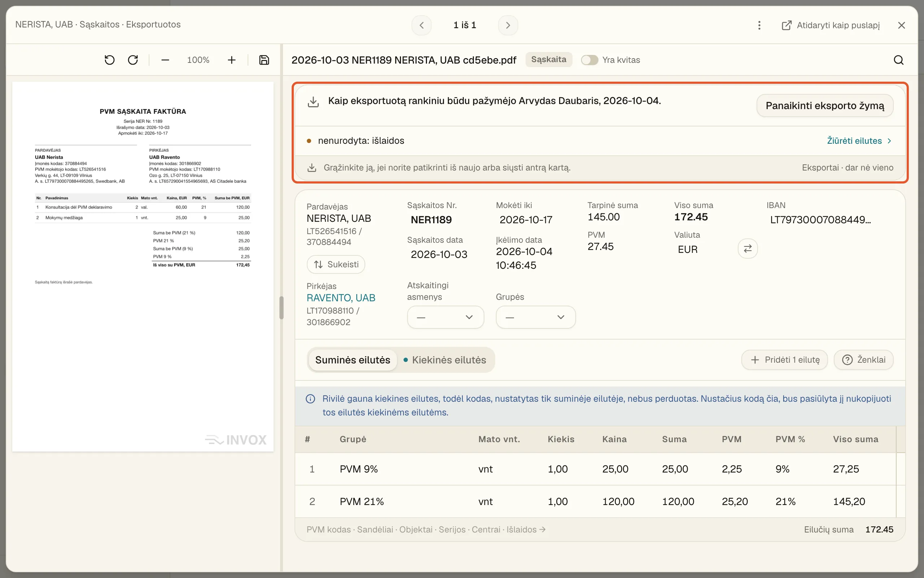924x578 pixels.
Task: Open the Atskaitingi asmenys dropdown
Action: point(445,317)
